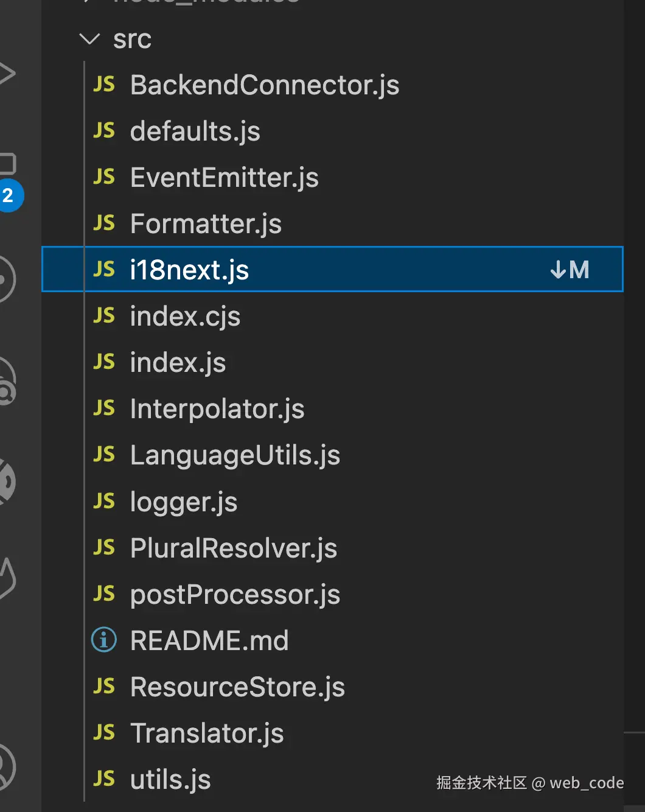Click the JS icon next to logger.js
Screen dimensions: 645x812
(104, 501)
